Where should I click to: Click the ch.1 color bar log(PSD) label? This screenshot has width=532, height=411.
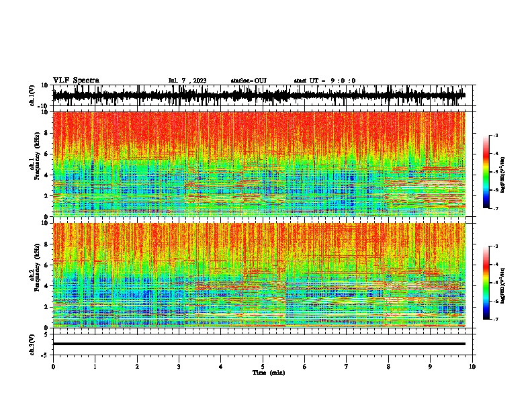pos(502,175)
